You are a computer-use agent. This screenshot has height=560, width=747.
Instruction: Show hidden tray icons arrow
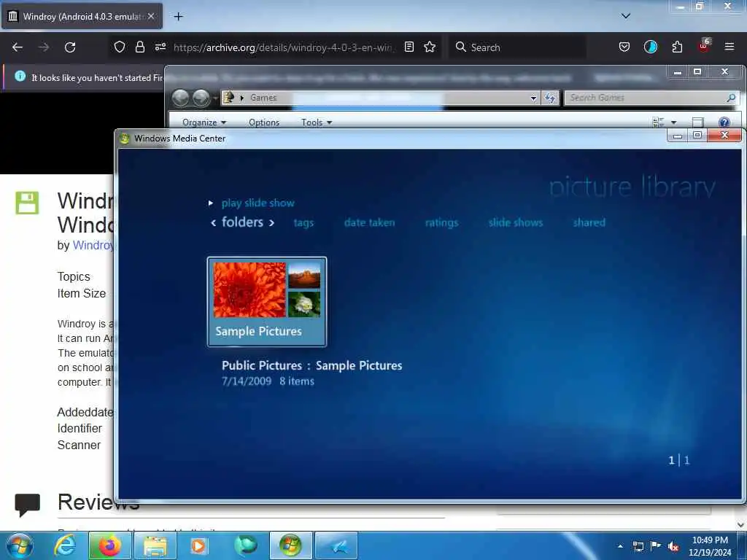pyautogui.click(x=620, y=546)
